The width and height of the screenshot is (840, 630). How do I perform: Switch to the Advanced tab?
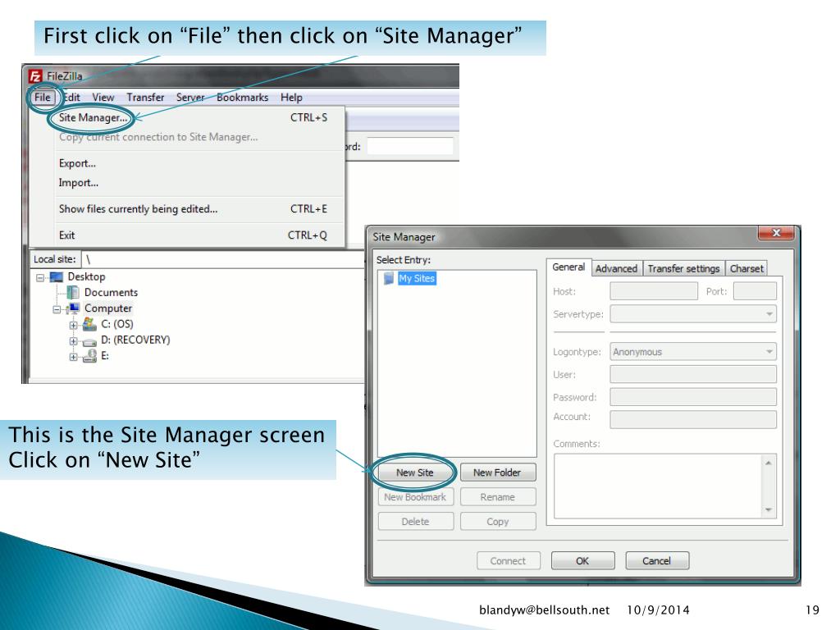click(616, 269)
